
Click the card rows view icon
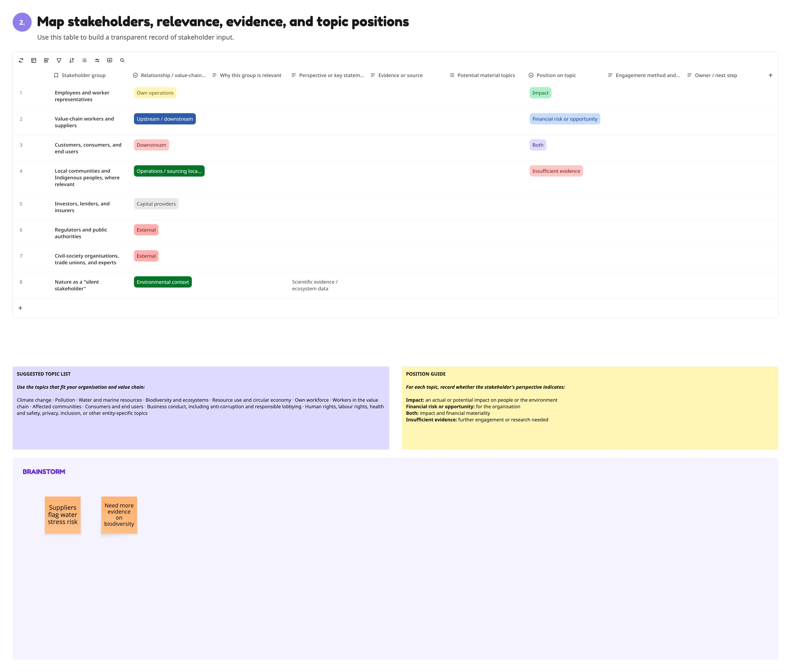[x=46, y=60]
